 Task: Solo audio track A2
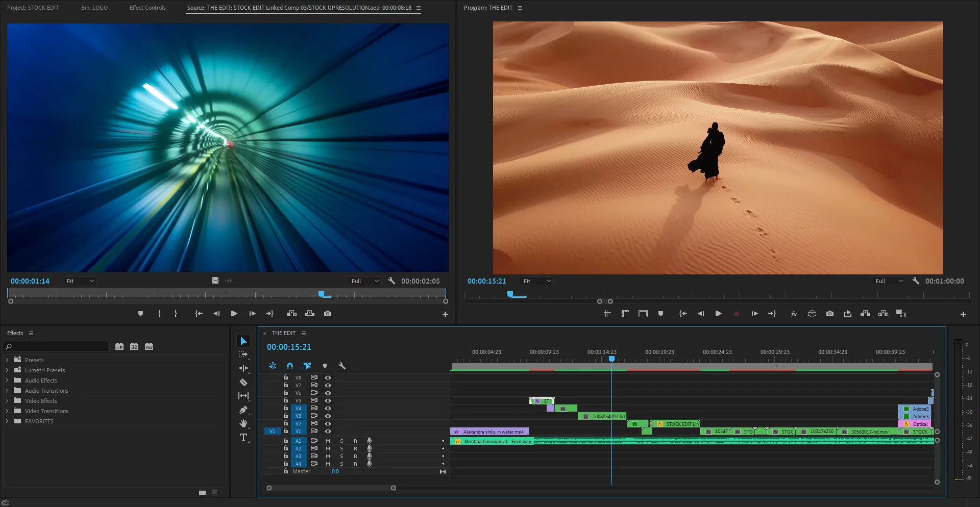(x=341, y=449)
